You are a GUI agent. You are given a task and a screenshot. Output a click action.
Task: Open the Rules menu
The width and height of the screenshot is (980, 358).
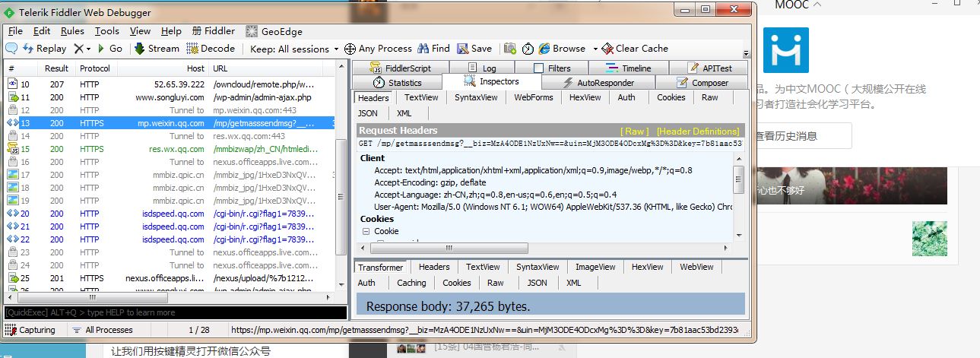coord(72,31)
